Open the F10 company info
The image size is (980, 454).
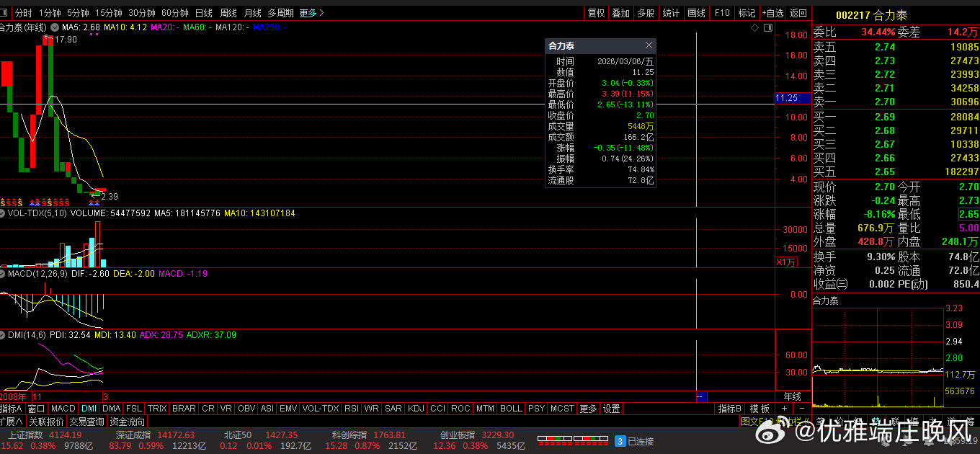[x=721, y=13]
